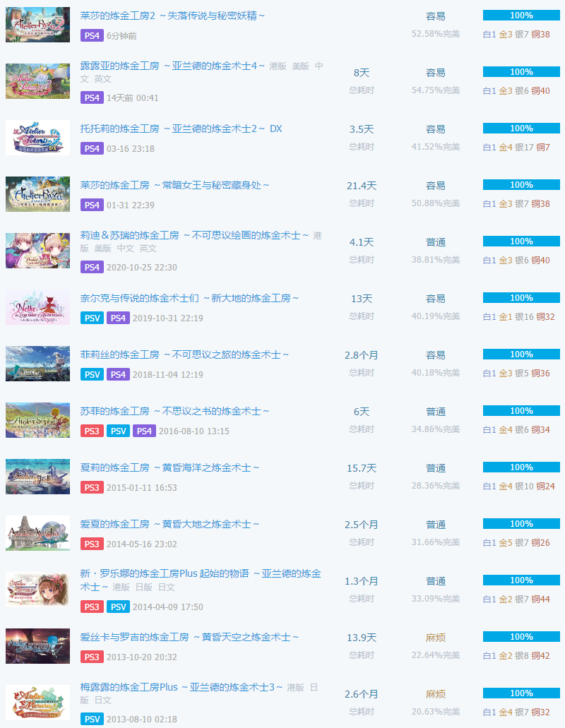The width and height of the screenshot is (565, 728).
Task: Open the 苏菲的炼金工房 title link
Action: pos(174,412)
